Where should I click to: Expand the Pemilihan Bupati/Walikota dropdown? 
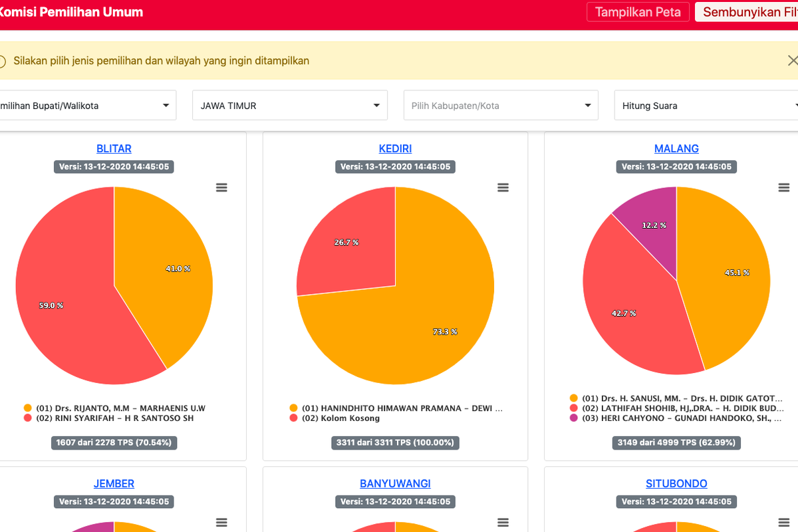coord(86,106)
